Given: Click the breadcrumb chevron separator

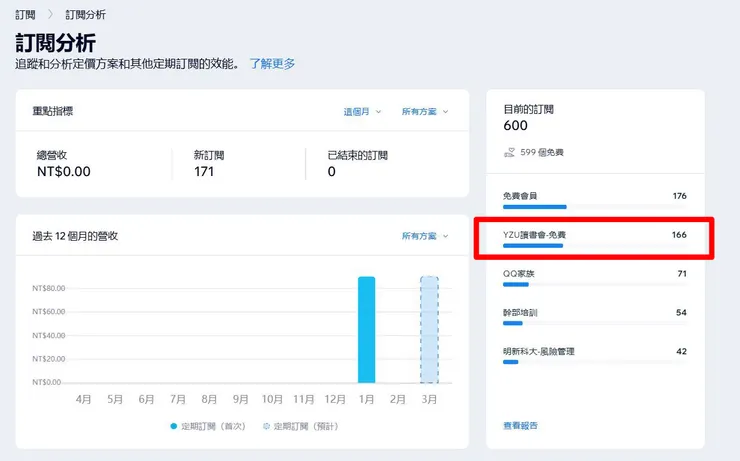Looking at the screenshot, I should tap(50, 15).
